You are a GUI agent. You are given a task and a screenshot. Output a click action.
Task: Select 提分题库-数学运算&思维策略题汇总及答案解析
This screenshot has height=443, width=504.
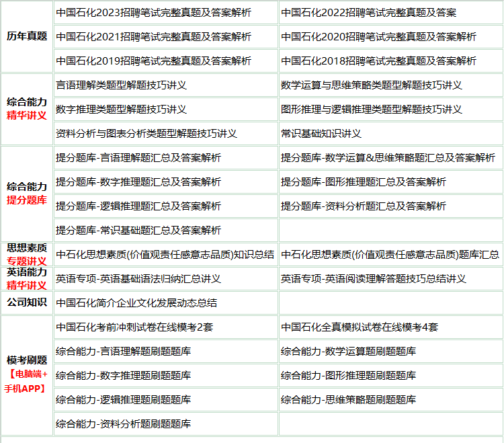(x=388, y=158)
